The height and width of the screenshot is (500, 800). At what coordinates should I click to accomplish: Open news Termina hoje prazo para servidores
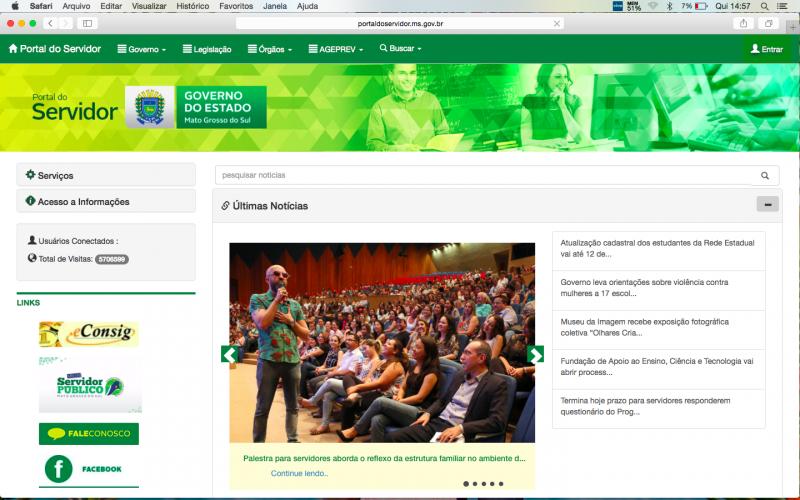pyautogui.click(x=659, y=406)
